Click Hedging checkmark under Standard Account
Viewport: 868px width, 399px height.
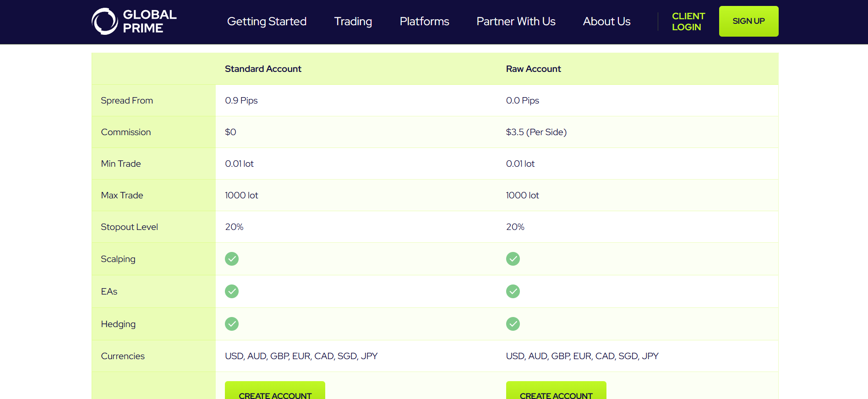232,324
